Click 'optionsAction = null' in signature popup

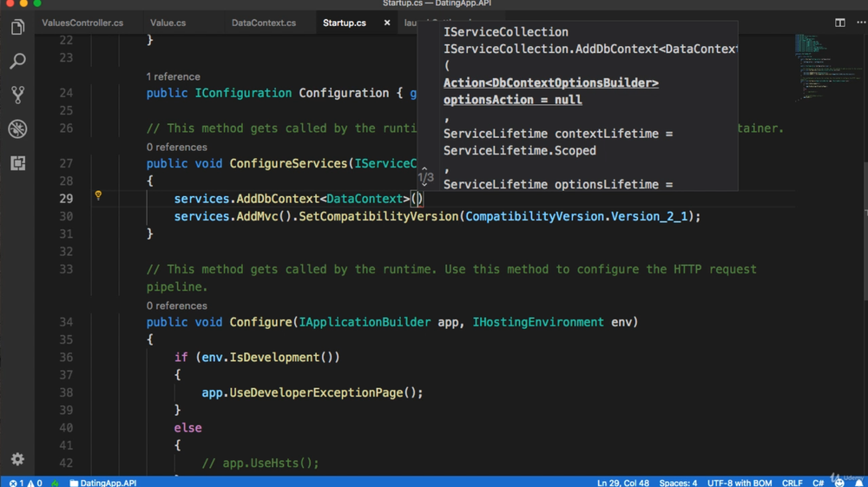[x=513, y=100]
